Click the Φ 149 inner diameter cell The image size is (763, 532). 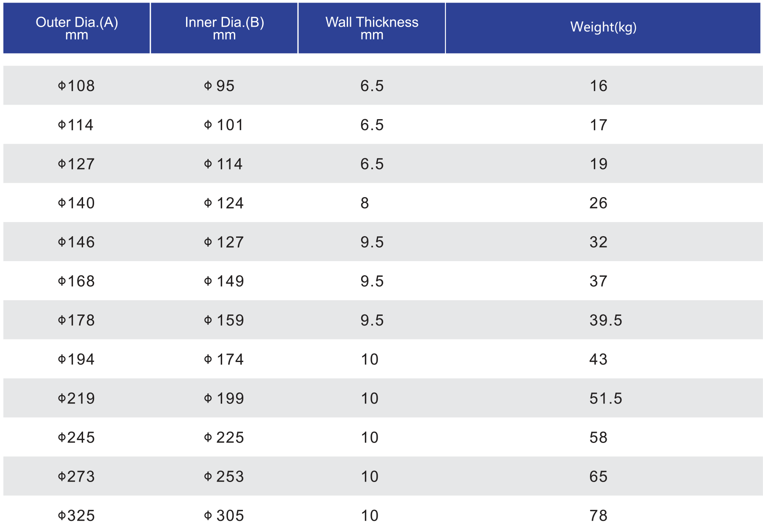[224, 281]
